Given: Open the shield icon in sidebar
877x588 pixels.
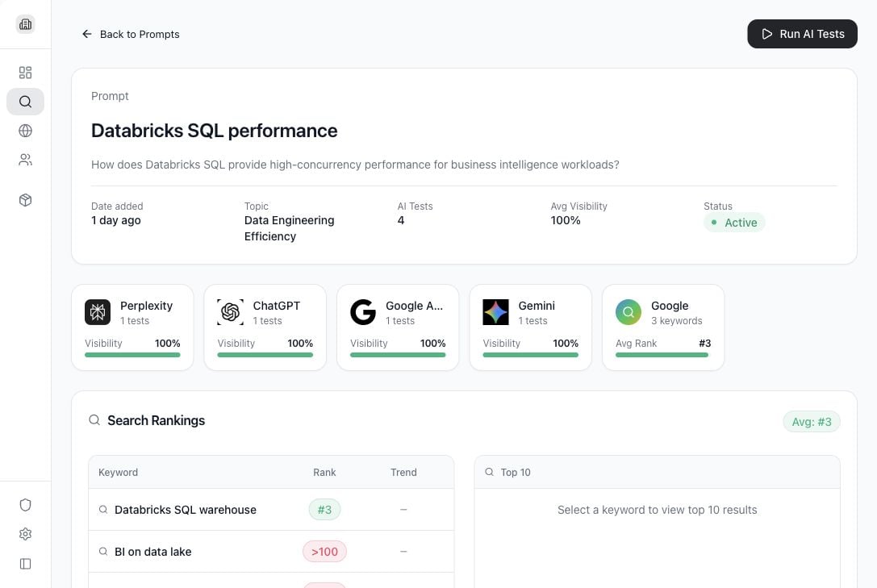Looking at the screenshot, I should (25, 505).
